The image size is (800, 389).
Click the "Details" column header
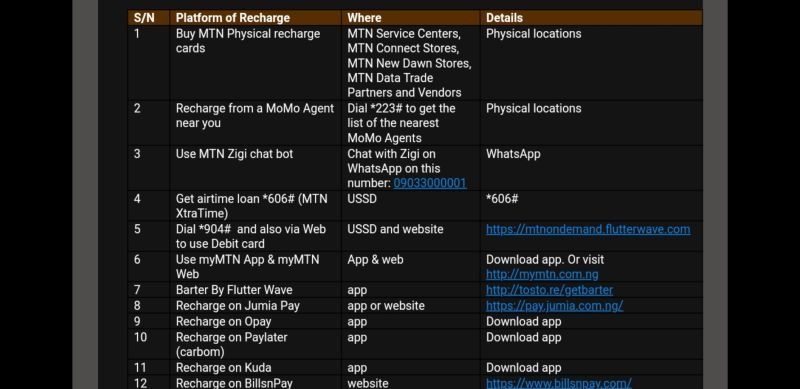pyautogui.click(x=591, y=17)
